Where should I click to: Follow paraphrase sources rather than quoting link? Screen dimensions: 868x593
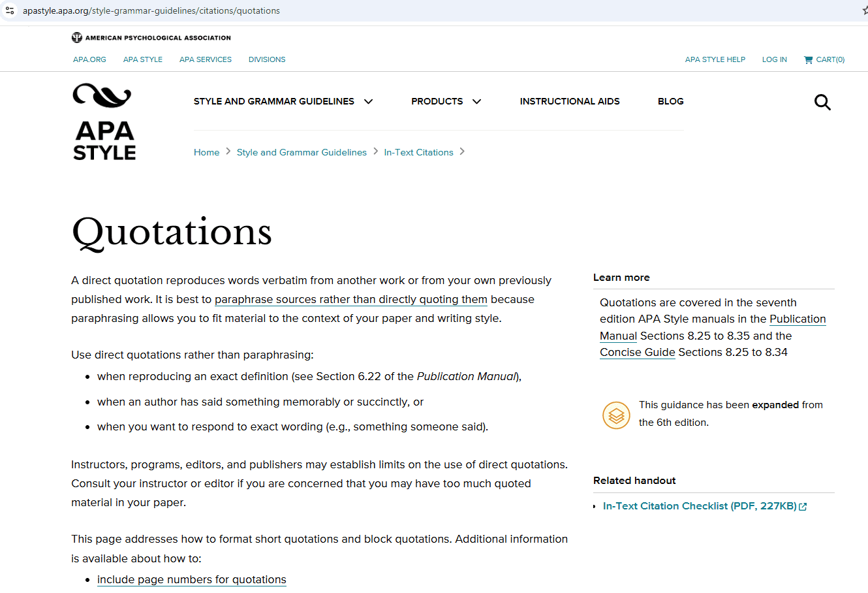[x=351, y=299]
